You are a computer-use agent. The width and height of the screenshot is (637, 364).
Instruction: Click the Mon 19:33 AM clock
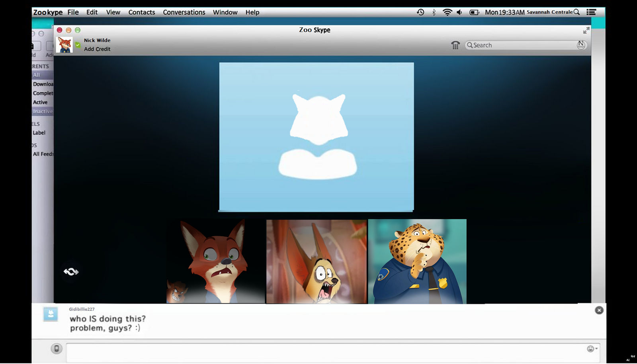click(504, 12)
